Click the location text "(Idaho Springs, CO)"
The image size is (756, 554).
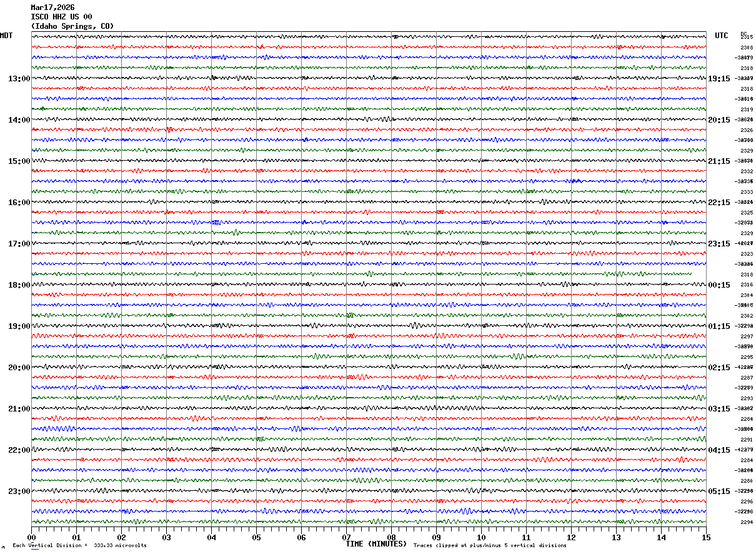[x=72, y=26]
